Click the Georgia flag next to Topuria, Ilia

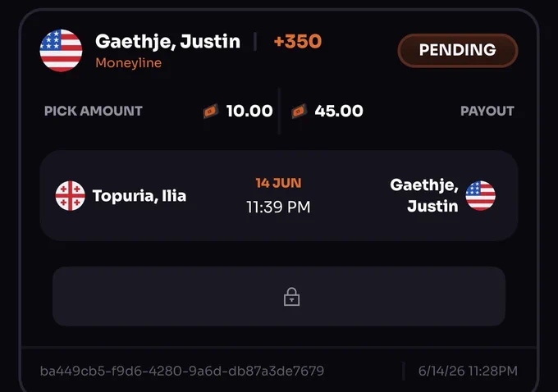click(70, 196)
